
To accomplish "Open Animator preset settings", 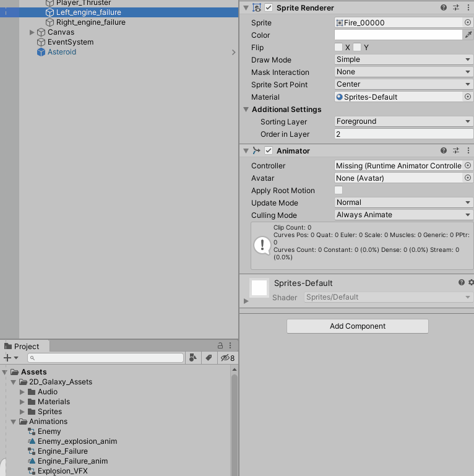I will [456, 150].
